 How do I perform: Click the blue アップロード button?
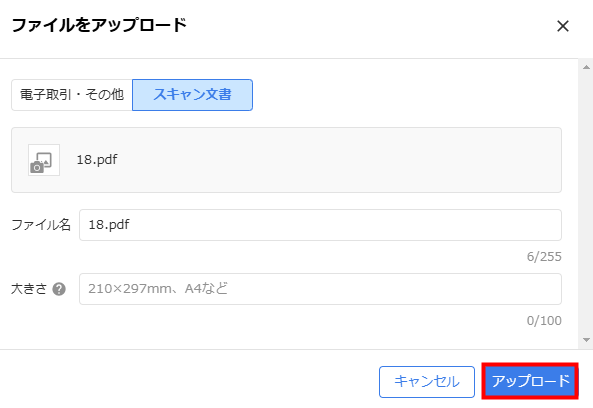point(530,381)
